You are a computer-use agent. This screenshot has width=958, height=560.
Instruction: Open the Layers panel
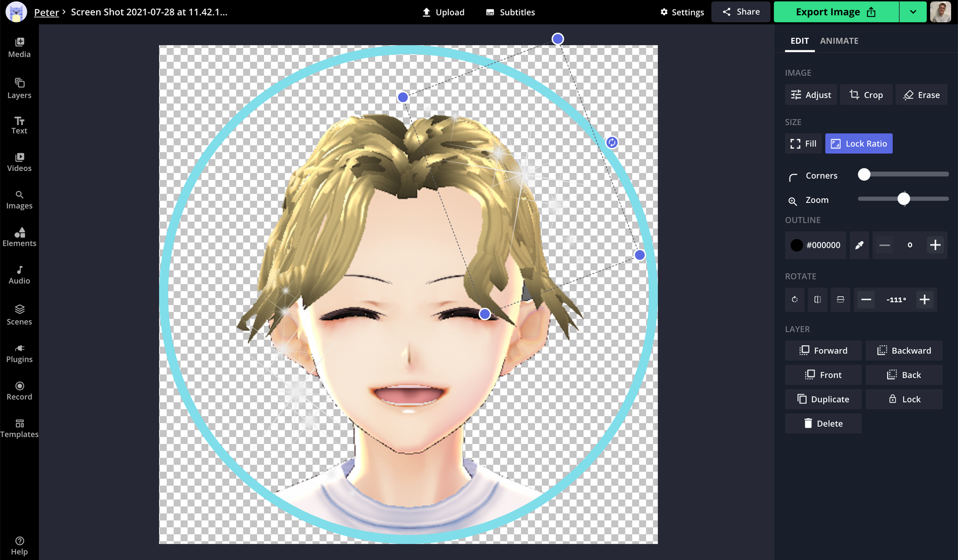(x=19, y=88)
